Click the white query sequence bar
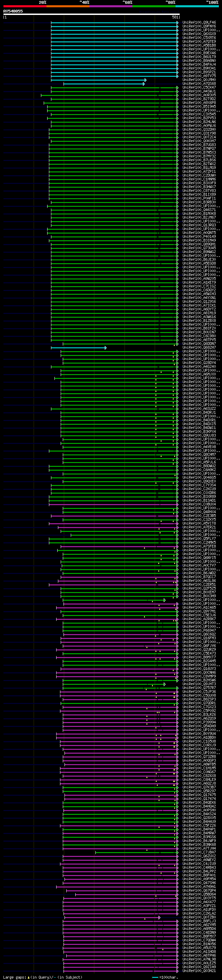Viewport: 222px width, 980px height. click(x=92, y=14)
